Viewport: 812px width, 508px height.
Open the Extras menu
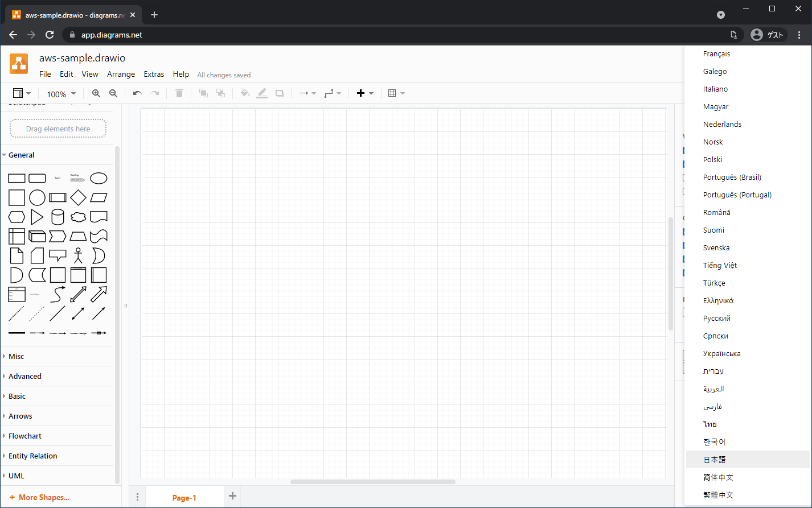tap(154, 74)
